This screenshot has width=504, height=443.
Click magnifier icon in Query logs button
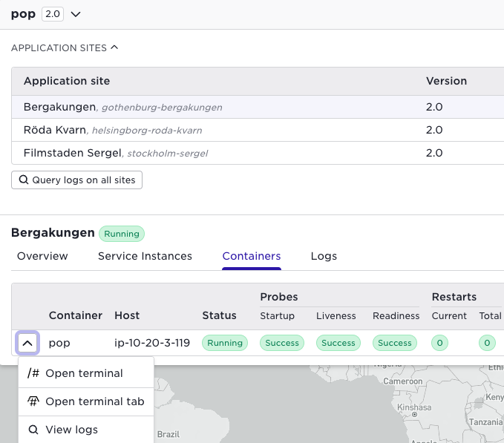pos(24,180)
